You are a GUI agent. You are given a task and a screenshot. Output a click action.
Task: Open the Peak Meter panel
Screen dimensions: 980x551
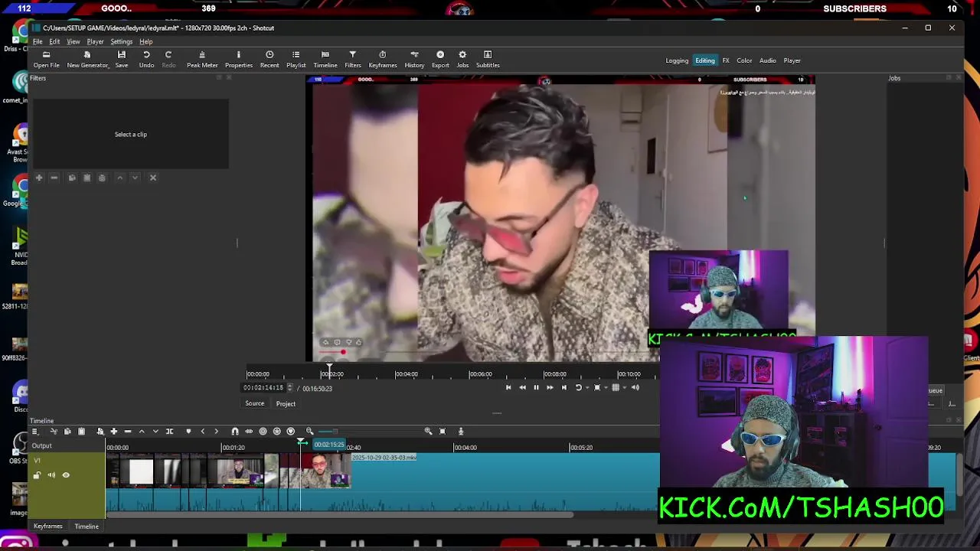tap(202, 59)
